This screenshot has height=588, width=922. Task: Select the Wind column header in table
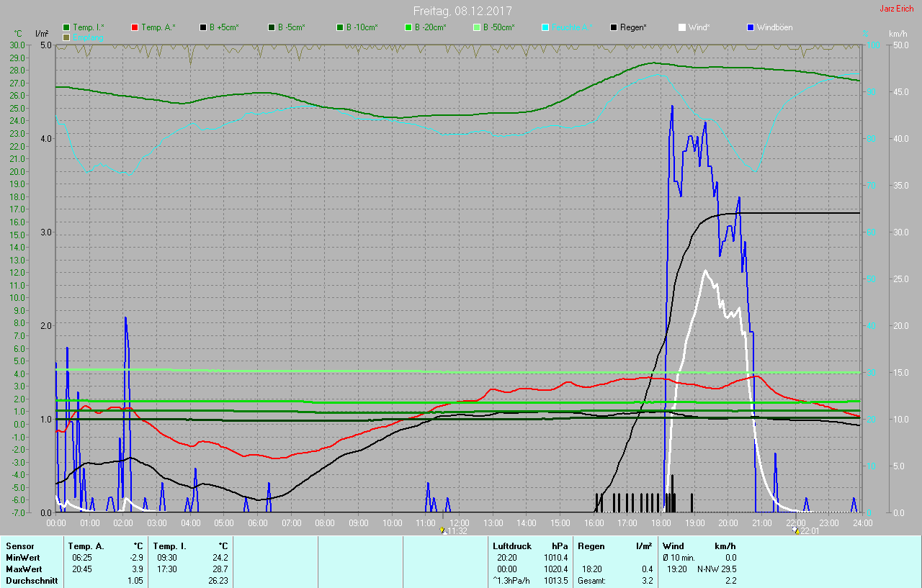pyautogui.click(x=673, y=546)
